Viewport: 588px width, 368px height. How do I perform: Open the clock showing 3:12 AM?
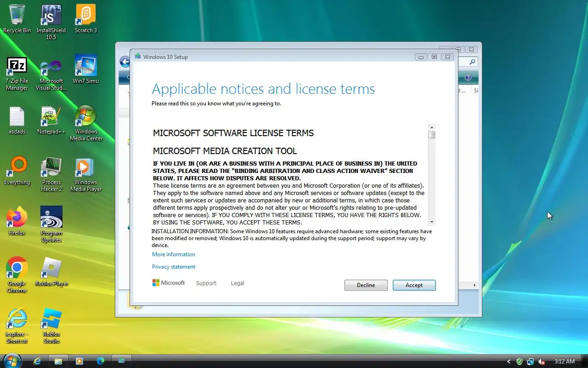click(x=565, y=362)
